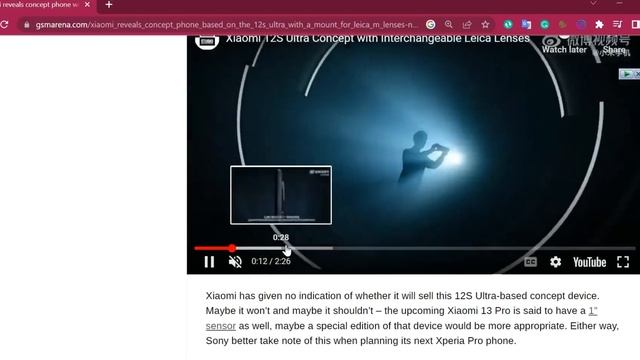Screen dimensions: 640x360
Task: Close the current browser tab
Action: pyautogui.click(x=87, y=4)
